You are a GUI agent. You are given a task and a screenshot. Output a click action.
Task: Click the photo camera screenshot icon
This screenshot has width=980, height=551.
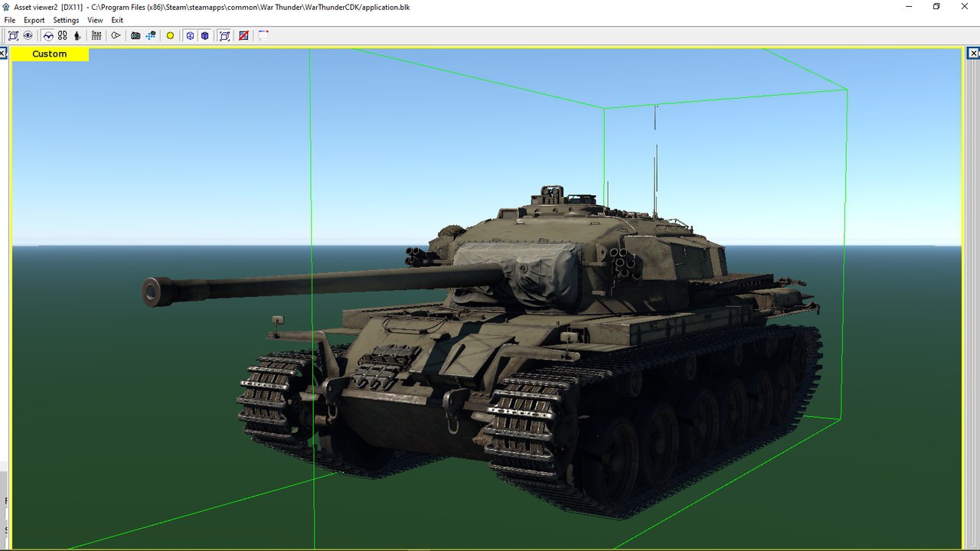point(136,35)
